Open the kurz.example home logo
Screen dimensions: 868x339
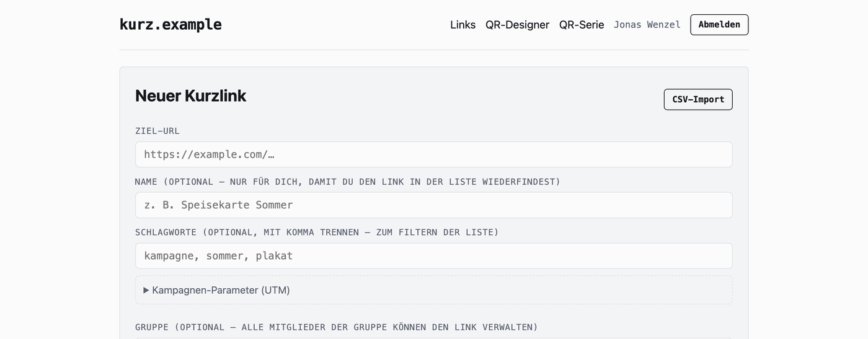170,25
